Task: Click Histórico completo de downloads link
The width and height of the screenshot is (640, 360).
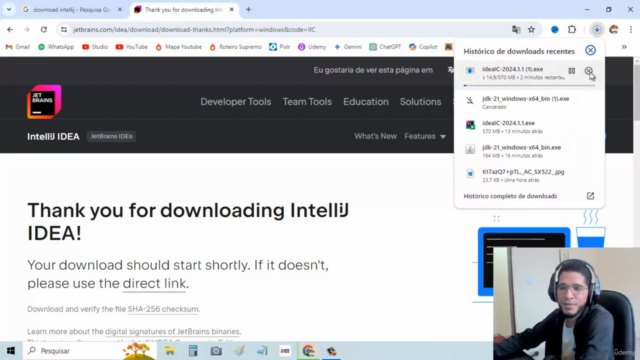Action: pyautogui.click(x=510, y=196)
